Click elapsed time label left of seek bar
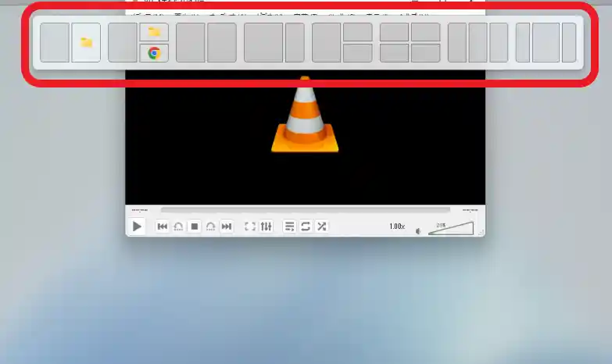Screen dimensions: 612x364 pos(139,210)
